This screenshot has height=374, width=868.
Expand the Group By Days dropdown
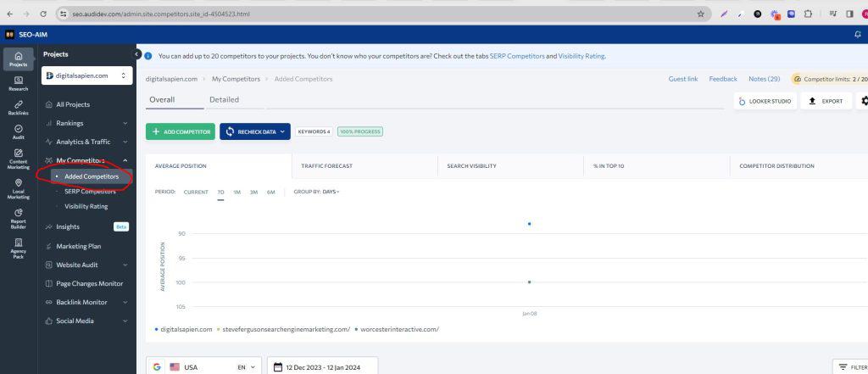click(x=330, y=192)
